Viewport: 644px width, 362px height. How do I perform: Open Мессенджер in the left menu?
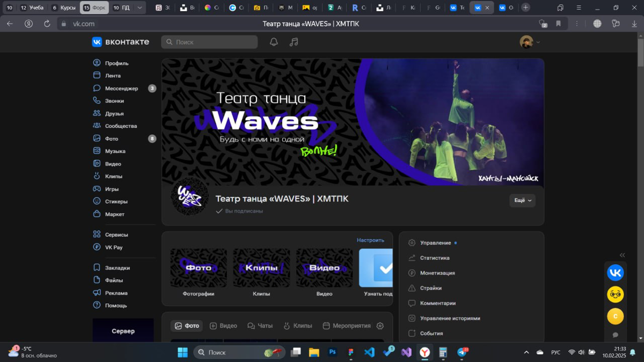115,88
